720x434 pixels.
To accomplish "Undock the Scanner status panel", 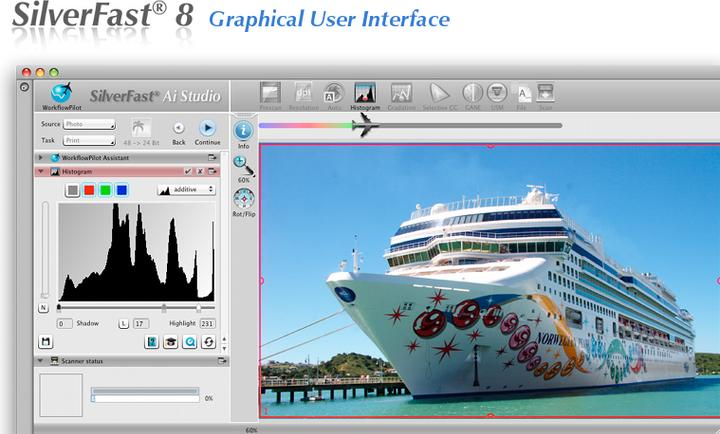I will (222, 361).
